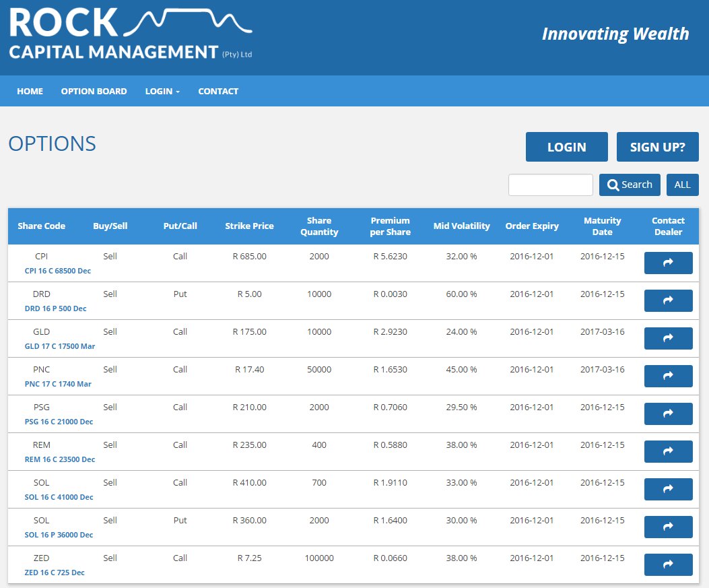This screenshot has width=709, height=588.
Task: Click the Maturity Date column header
Action: click(x=603, y=226)
